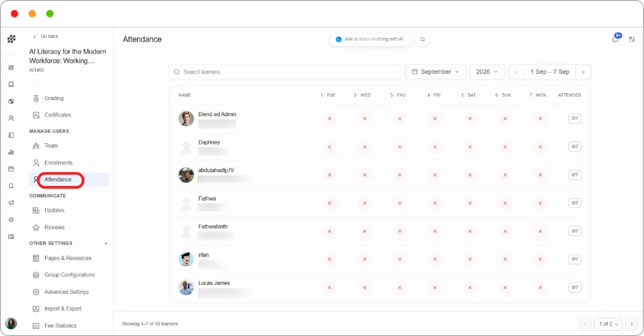Click the Lucas James learner name
Image resolution: width=644 pixels, height=336 pixels.
point(214,283)
